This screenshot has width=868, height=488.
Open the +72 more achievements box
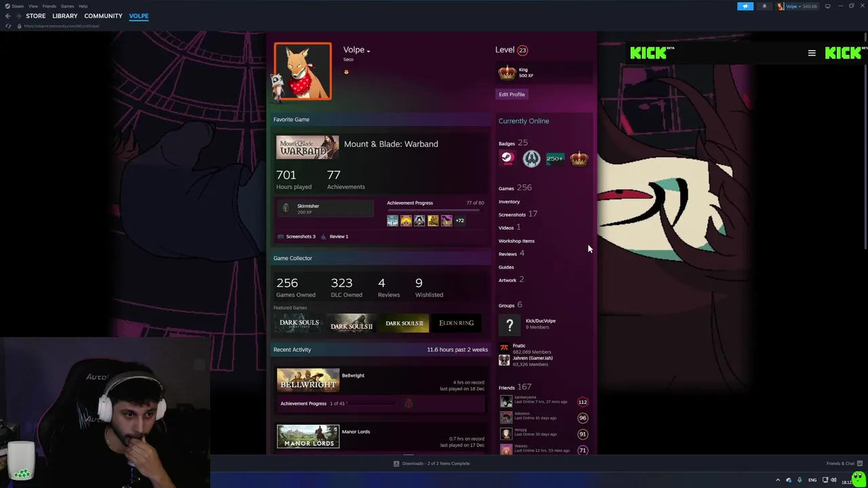(460, 220)
